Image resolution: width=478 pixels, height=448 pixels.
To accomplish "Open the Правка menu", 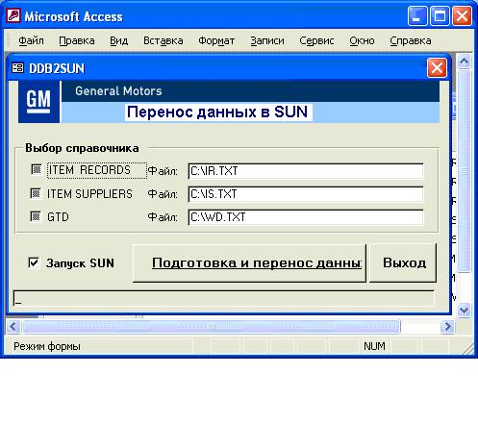I will point(77,40).
